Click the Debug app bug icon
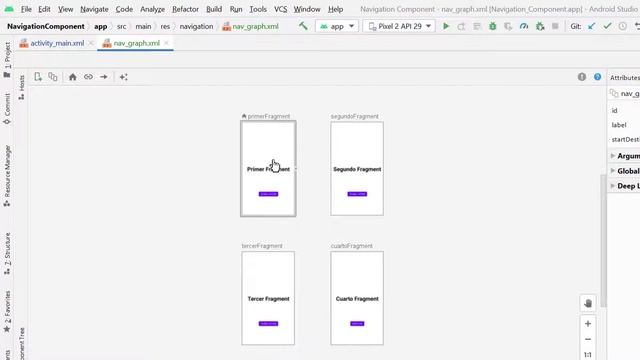The width and height of the screenshot is (640, 360). (x=493, y=26)
